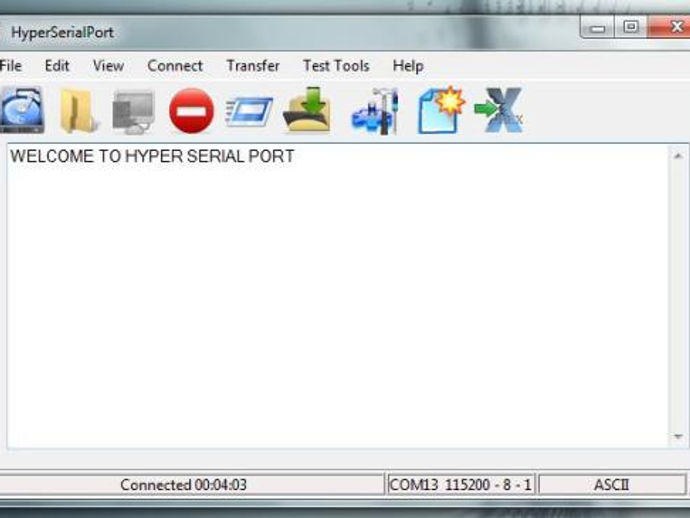This screenshot has width=690, height=518.
Task: Open the blue tools settings icon
Action: [376, 111]
